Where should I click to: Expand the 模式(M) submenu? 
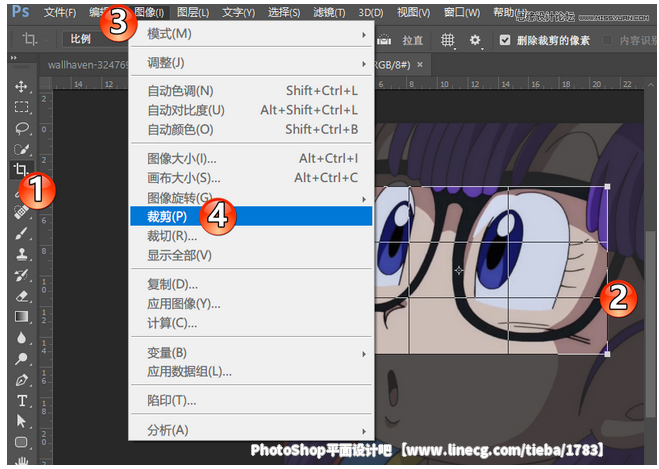pyautogui.click(x=251, y=34)
